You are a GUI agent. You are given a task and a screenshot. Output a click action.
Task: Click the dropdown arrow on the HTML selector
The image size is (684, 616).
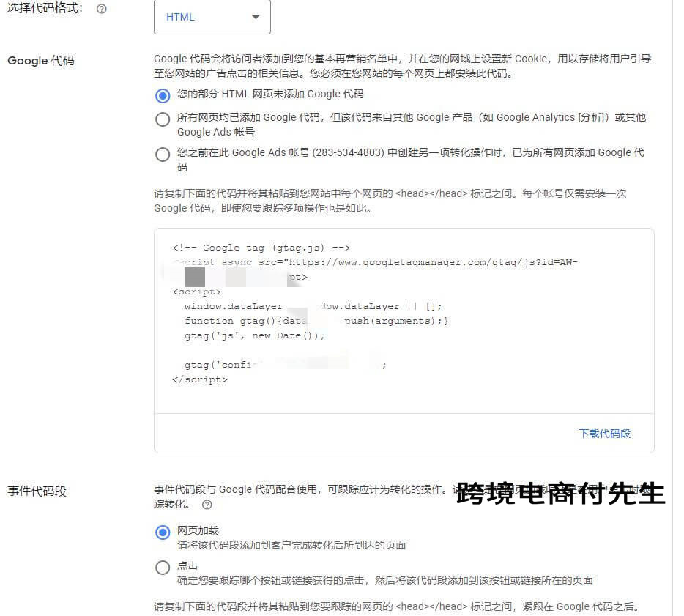click(255, 16)
